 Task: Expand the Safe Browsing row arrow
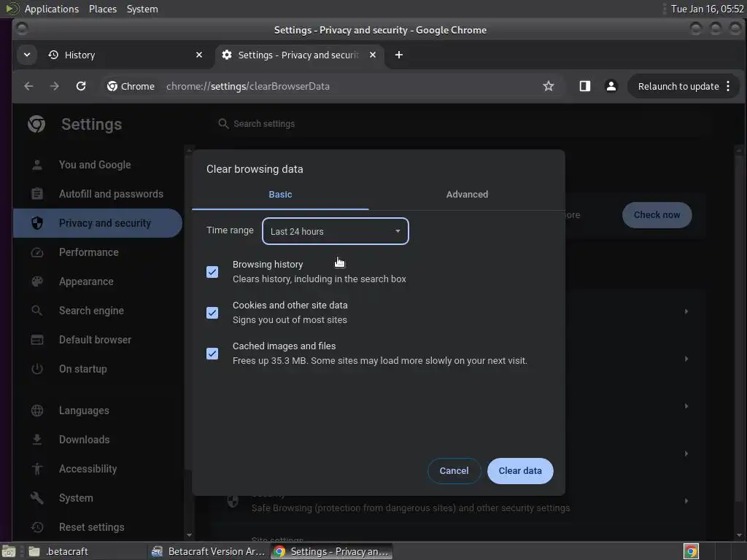(686, 501)
